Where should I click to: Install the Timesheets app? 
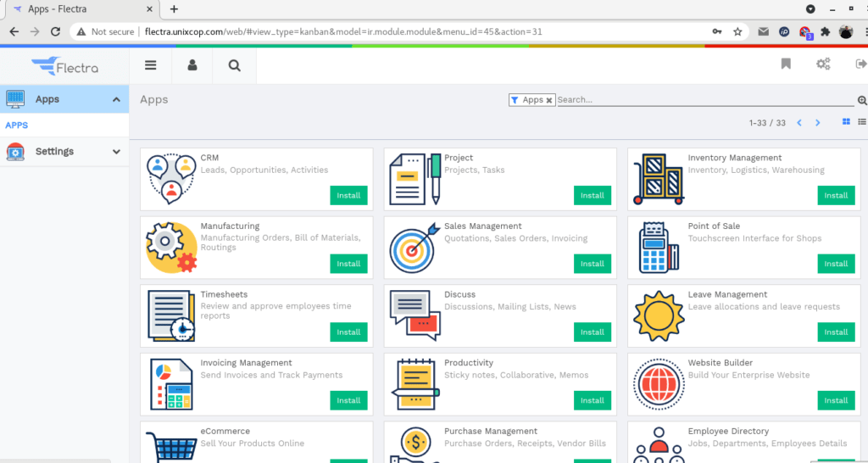(x=348, y=332)
